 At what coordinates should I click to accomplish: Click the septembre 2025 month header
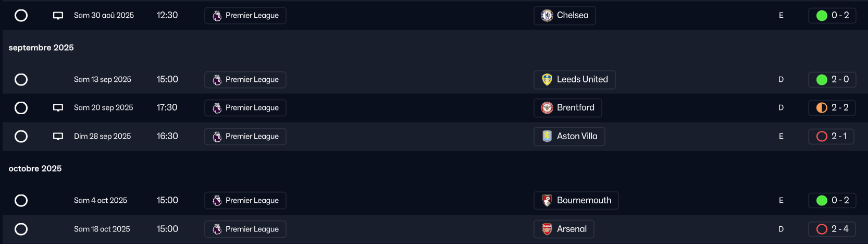point(41,47)
